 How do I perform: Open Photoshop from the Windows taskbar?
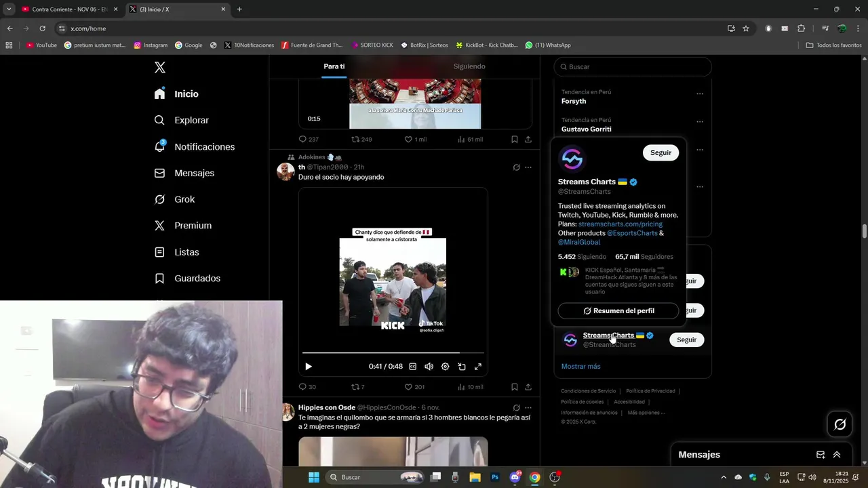[495, 477]
